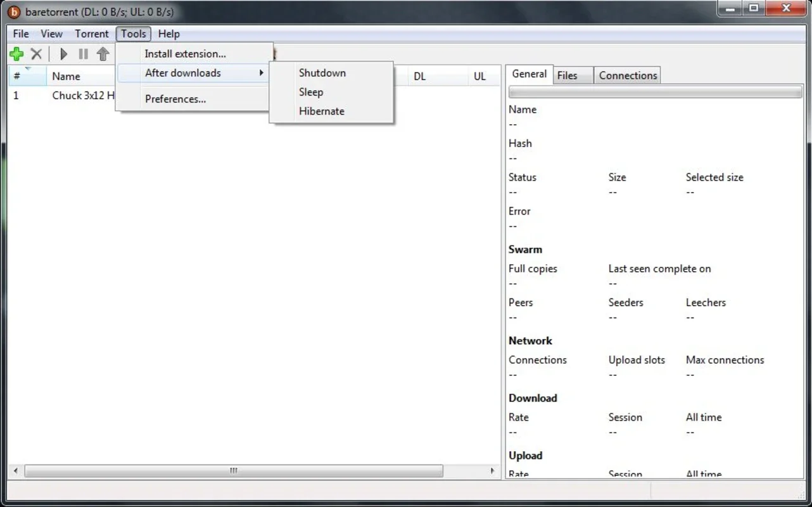Click the up-arrow Move up toolbar icon
812x507 pixels.
[103, 55]
